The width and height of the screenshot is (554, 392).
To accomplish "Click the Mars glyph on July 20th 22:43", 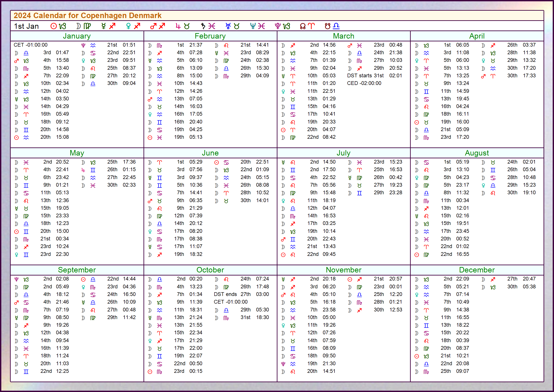I will tap(283, 240).
